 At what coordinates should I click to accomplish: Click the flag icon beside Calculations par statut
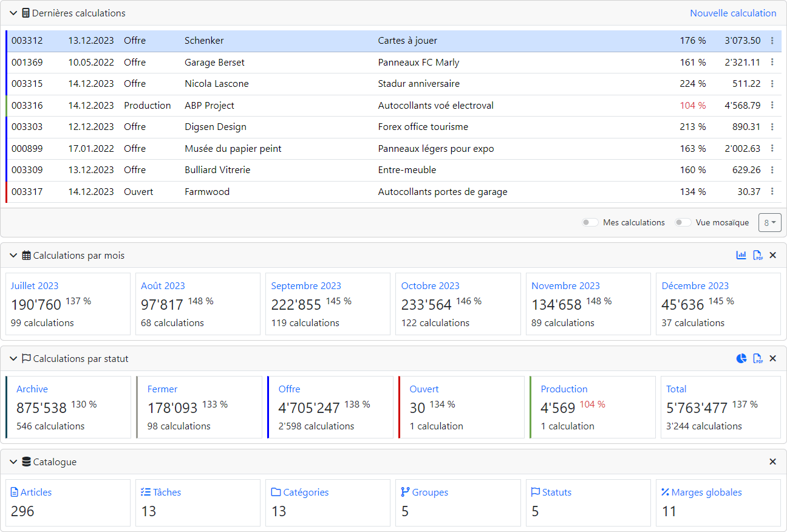pos(26,359)
